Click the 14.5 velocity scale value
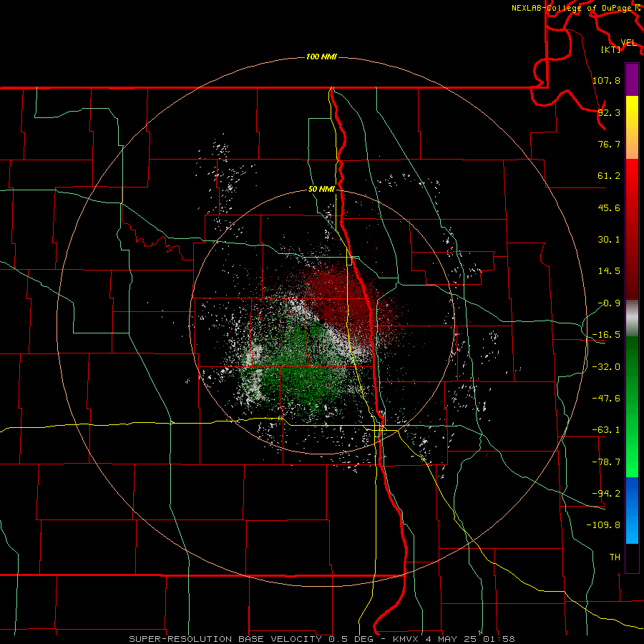Screen dimensions: 644x644 pos(609,271)
